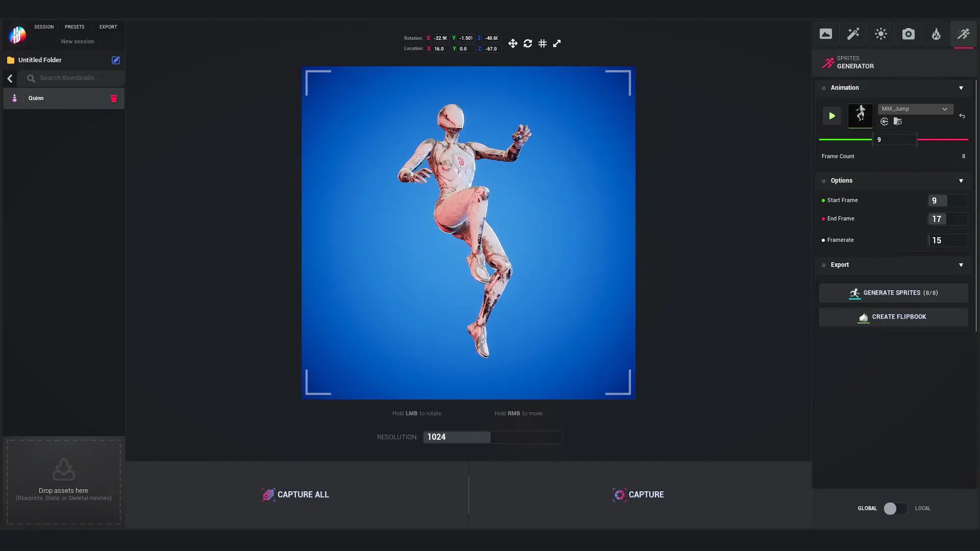Click the MM_Jump animation thumbnail

(x=860, y=115)
